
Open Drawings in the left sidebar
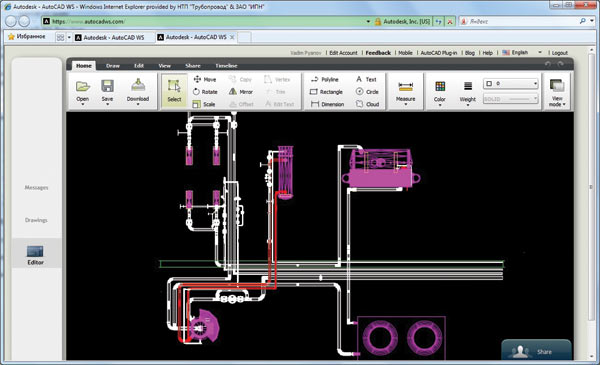(36, 220)
